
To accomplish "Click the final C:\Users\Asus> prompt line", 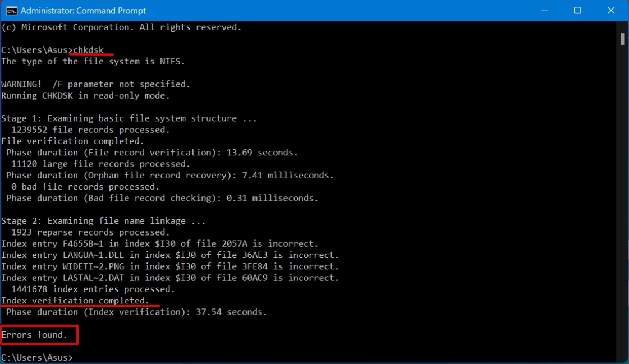I will pos(37,357).
